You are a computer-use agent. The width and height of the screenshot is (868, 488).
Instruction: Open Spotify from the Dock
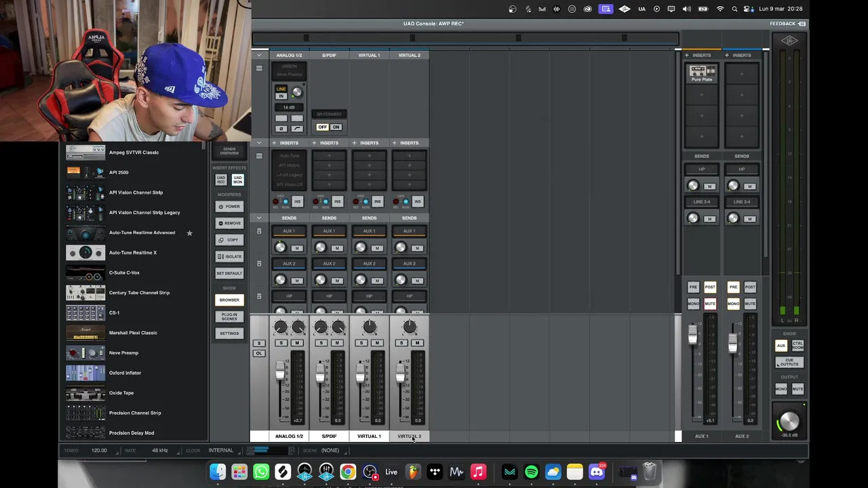531,472
